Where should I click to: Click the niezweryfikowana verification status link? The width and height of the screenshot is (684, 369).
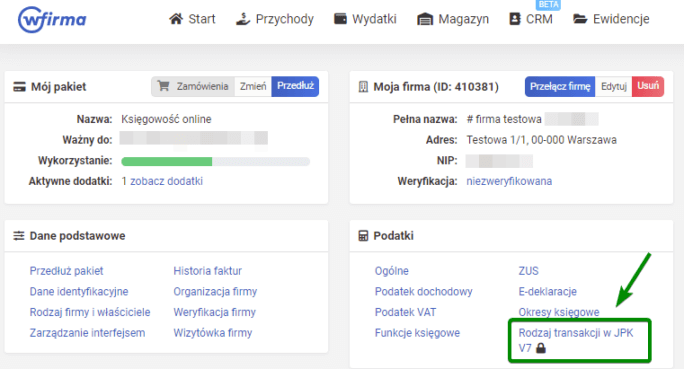click(509, 181)
